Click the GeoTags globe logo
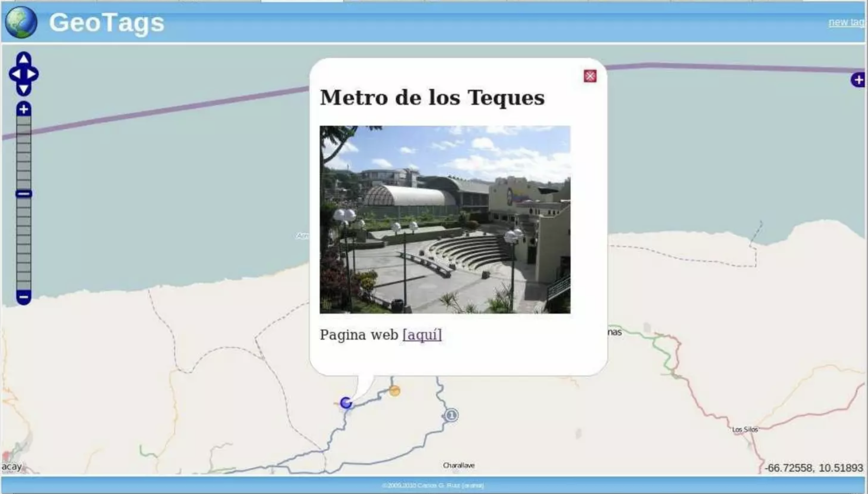 tap(21, 22)
